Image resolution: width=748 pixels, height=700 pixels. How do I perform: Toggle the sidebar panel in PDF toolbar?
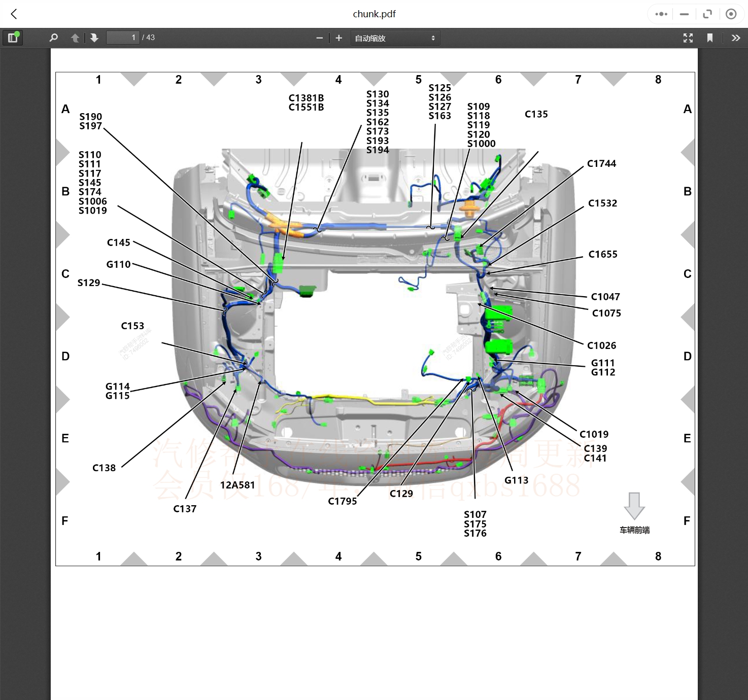(x=13, y=38)
